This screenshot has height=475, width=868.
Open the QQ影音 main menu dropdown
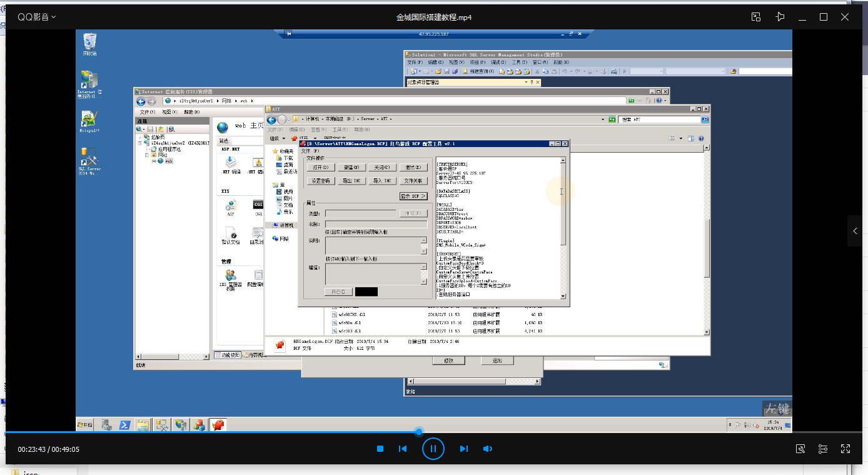tap(37, 17)
